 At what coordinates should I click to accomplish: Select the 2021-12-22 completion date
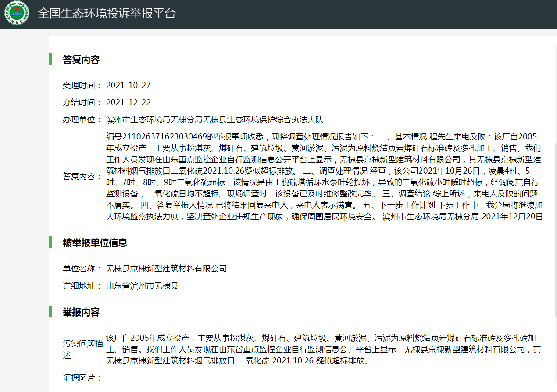click(x=129, y=103)
